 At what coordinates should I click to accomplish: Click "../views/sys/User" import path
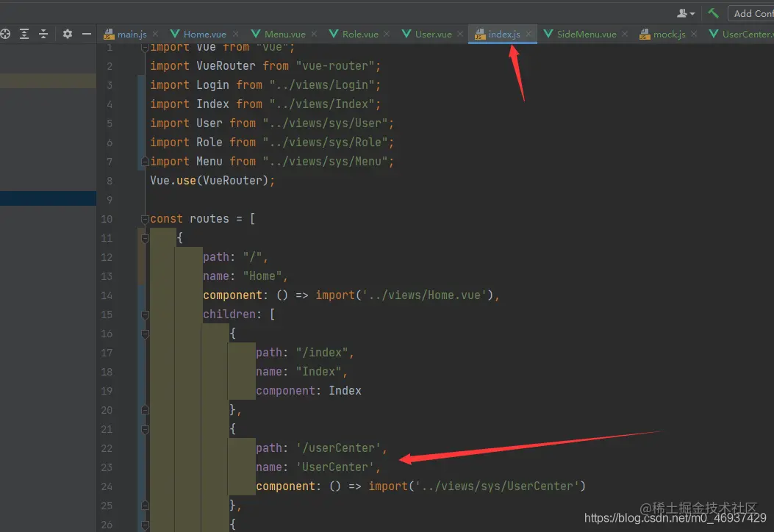(325, 123)
